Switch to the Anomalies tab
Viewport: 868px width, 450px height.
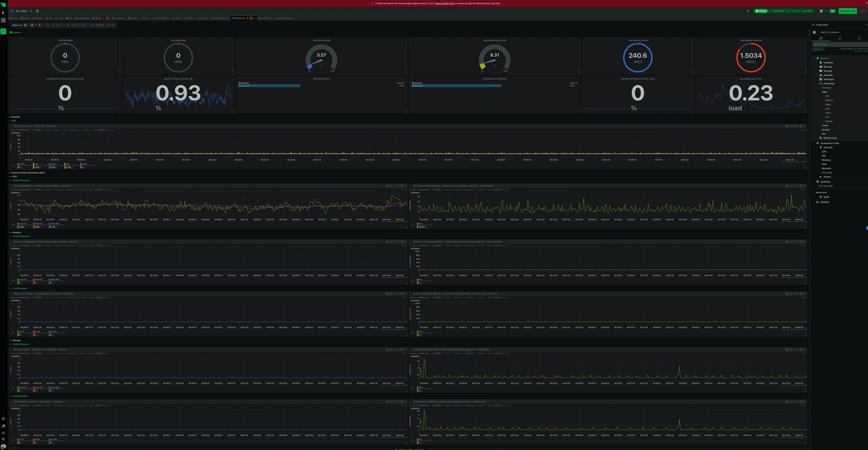tap(119, 18)
